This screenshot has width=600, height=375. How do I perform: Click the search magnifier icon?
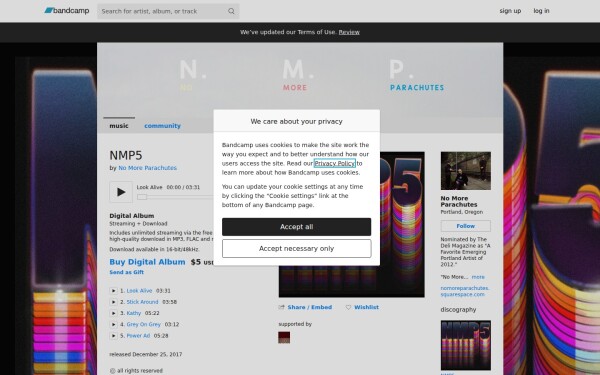pyautogui.click(x=231, y=11)
